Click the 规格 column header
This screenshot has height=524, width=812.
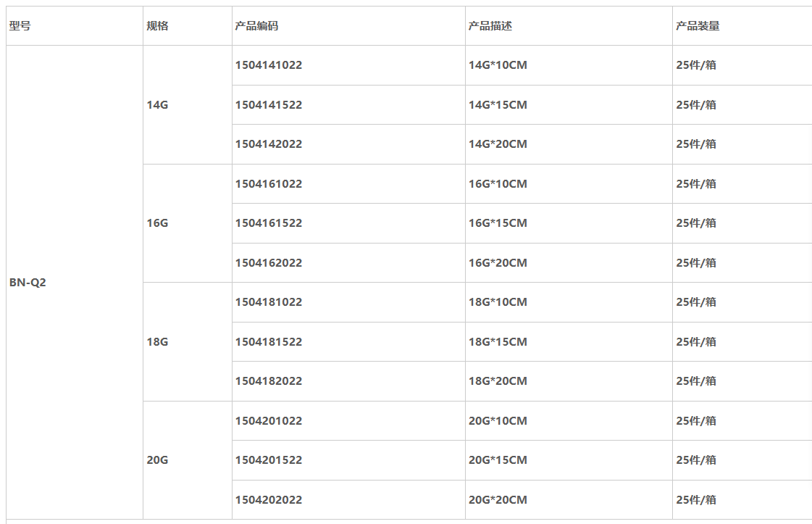coord(157,26)
